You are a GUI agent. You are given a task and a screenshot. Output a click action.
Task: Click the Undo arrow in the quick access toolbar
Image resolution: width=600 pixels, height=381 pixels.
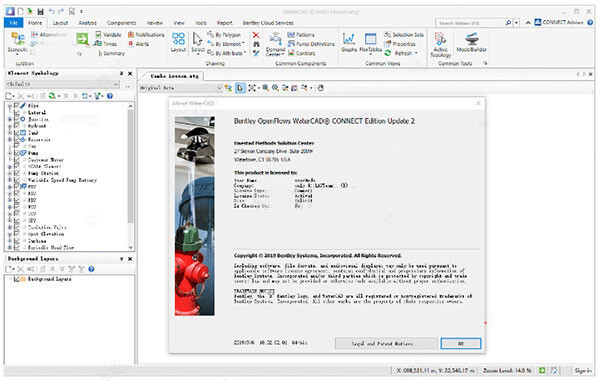pos(51,11)
